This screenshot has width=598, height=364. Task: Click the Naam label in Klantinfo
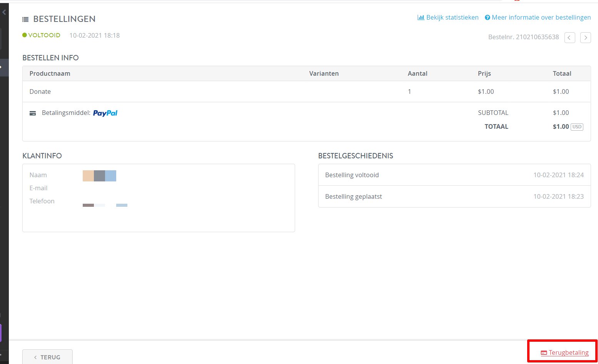(38, 175)
